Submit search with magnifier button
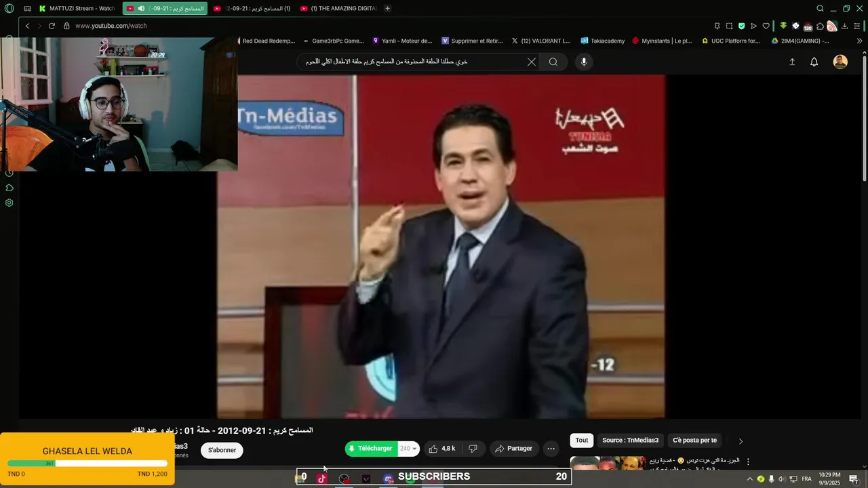Image resolution: width=868 pixels, height=488 pixels. [553, 62]
